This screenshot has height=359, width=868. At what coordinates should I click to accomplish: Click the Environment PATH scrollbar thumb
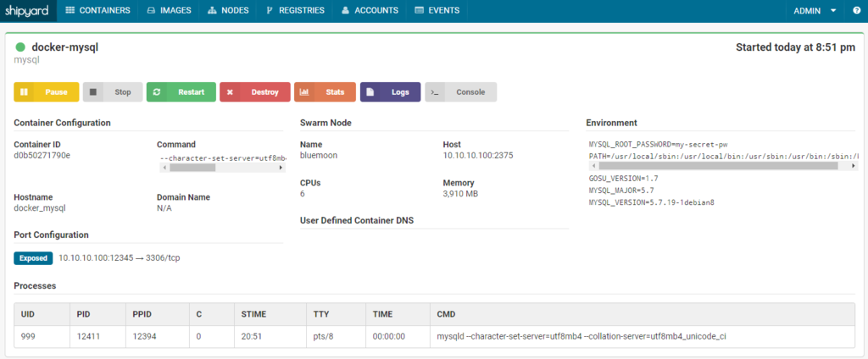pyautogui.click(x=718, y=166)
